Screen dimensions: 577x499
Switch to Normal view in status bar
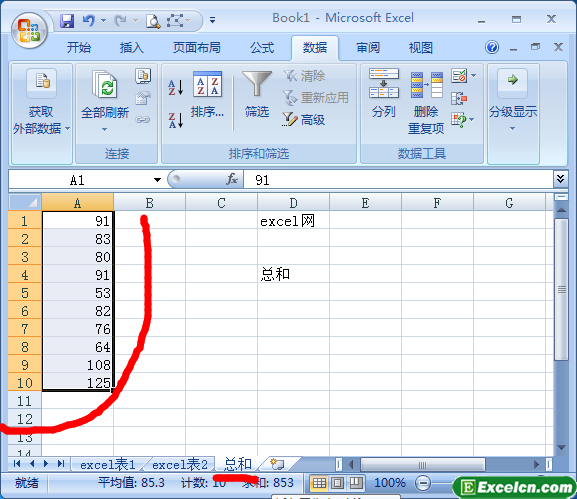tap(319, 483)
